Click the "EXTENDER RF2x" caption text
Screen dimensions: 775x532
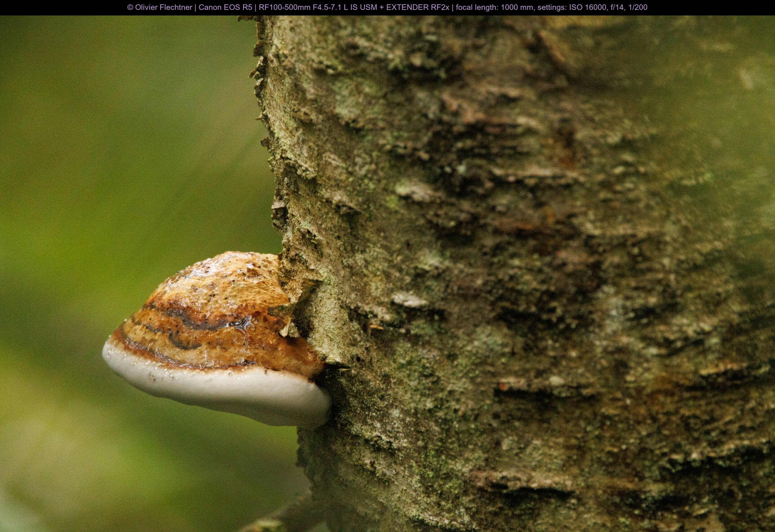pos(418,7)
